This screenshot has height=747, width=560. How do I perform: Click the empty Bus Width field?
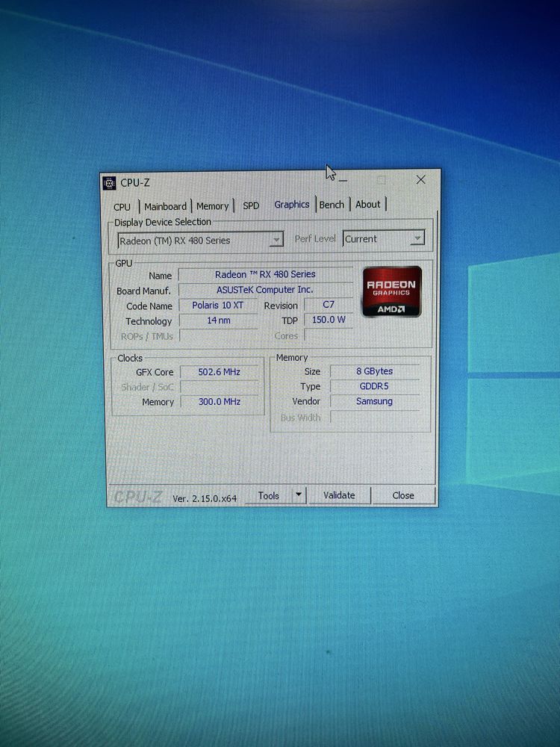coord(374,418)
